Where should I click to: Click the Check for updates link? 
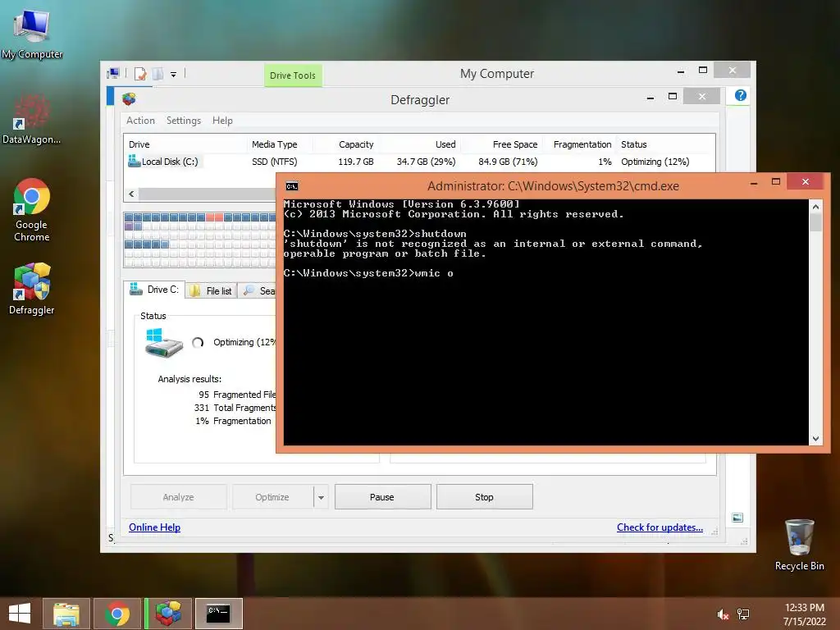point(660,527)
